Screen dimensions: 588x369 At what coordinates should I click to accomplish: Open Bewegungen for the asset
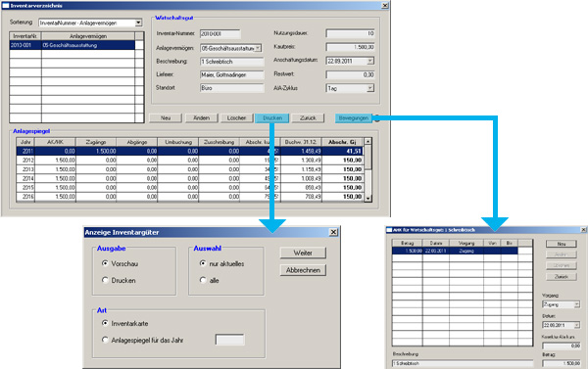353,118
